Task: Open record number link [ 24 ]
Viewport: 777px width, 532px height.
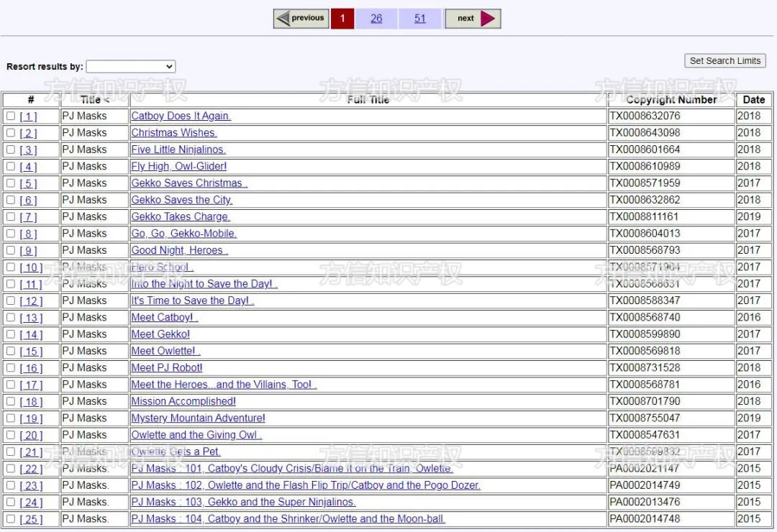Action: [x=31, y=503]
